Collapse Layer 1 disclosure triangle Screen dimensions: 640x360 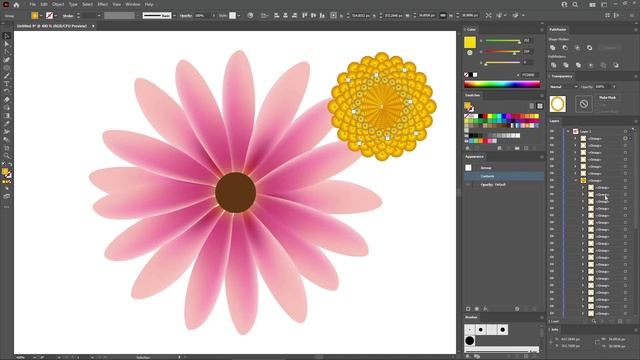[568, 131]
